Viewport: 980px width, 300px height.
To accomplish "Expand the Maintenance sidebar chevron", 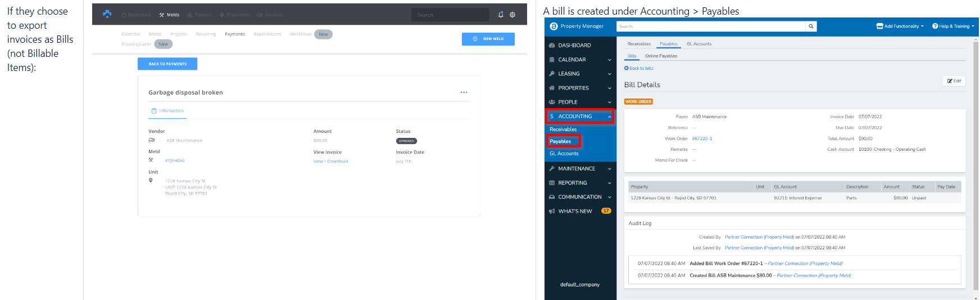I will click(610, 168).
